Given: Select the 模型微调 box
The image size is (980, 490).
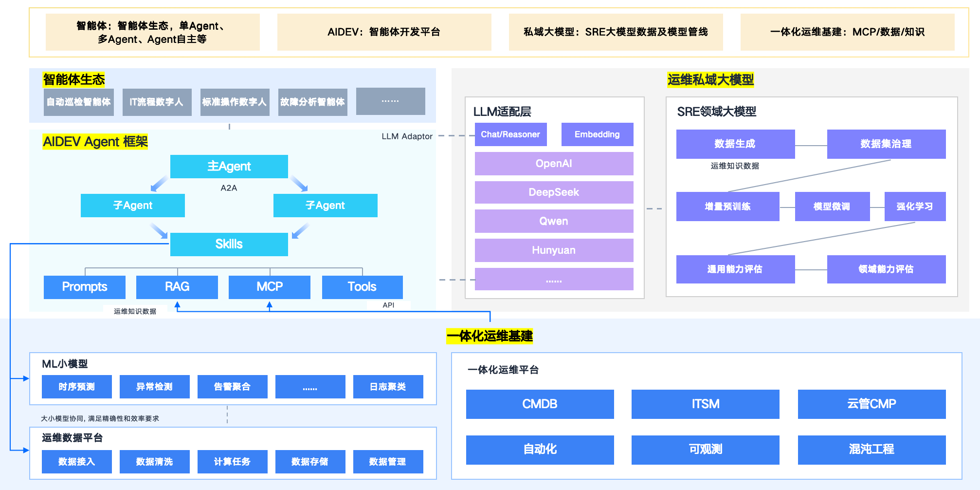Looking at the screenshot, I should (x=832, y=207).
